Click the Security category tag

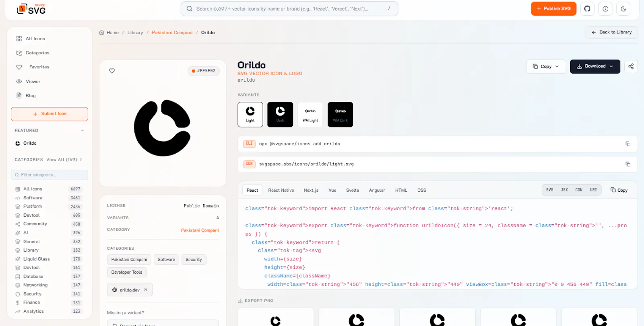tap(194, 260)
